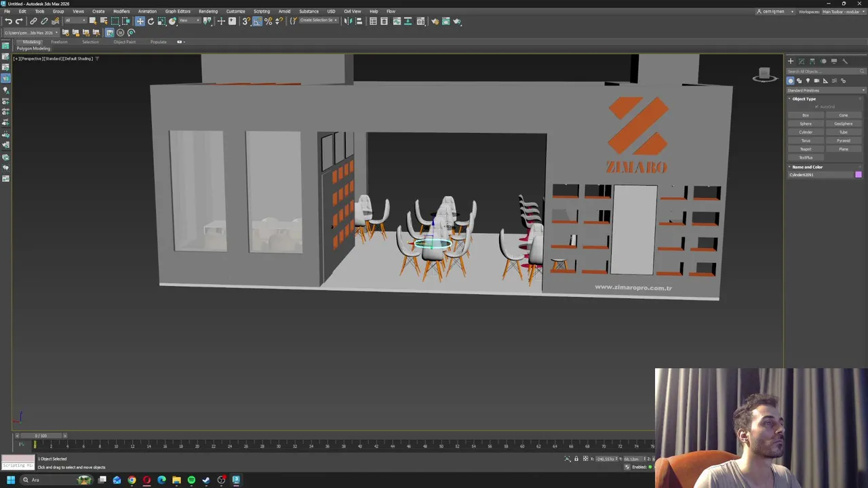The image size is (868, 488).
Task: Open the Modifiers menu
Action: (121, 12)
